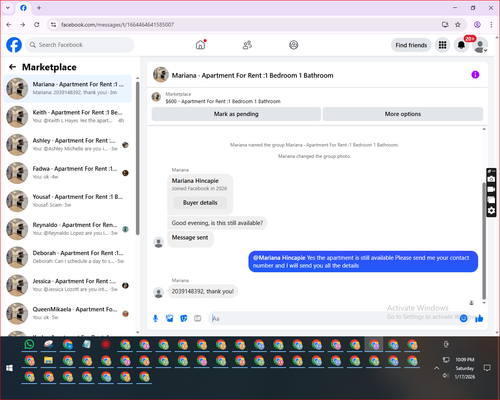Open the notifications bell
500x400 pixels.
pos(461,45)
